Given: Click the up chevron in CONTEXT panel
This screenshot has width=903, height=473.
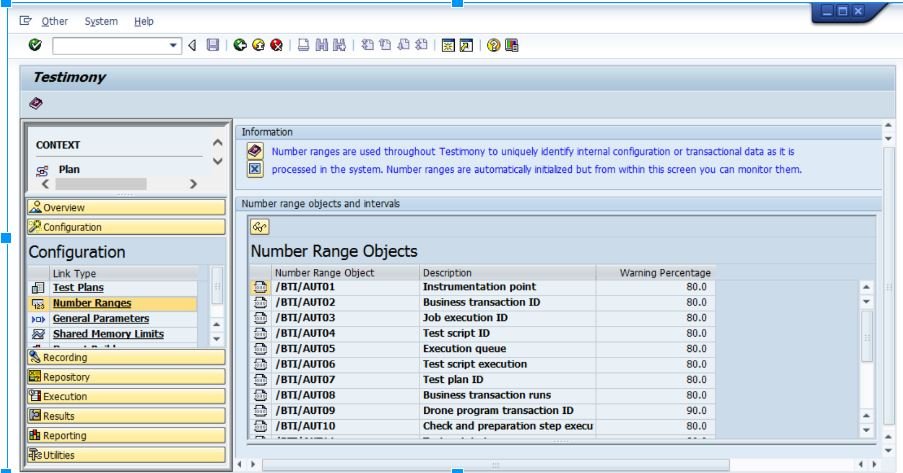Looking at the screenshot, I should (x=218, y=142).
